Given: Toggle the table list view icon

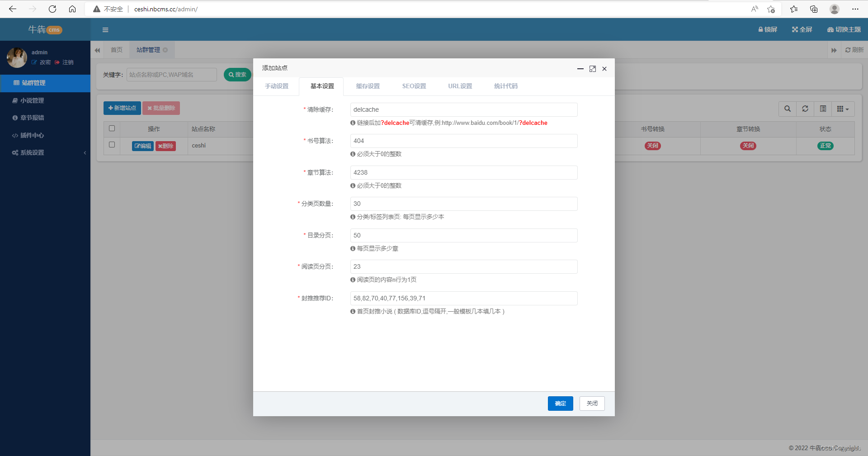Looking at the screenshot, I should (x=823, y=109).
